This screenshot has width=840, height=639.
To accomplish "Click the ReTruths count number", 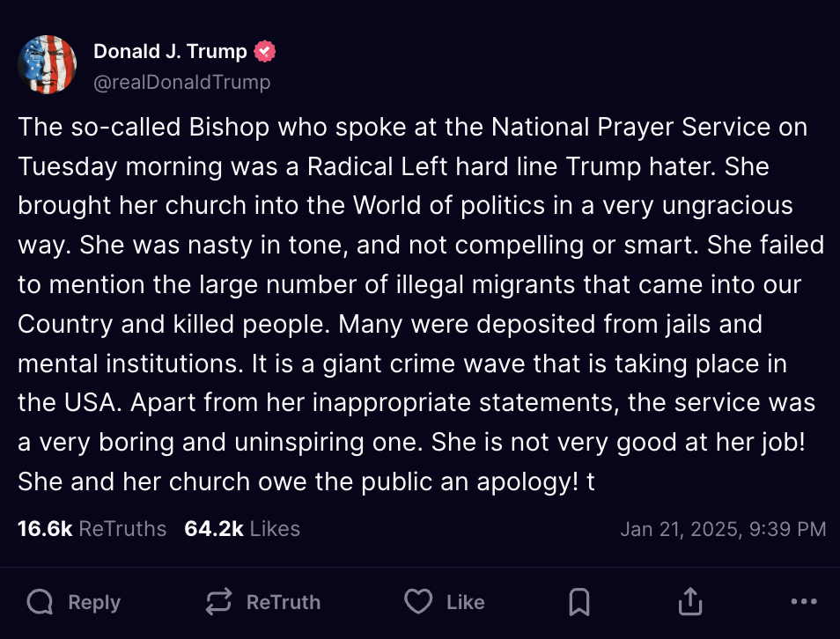I will tap(45, 529).
